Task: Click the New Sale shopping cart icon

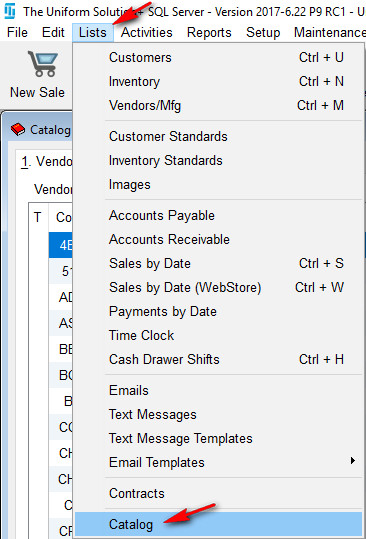Action: (43, 64)
